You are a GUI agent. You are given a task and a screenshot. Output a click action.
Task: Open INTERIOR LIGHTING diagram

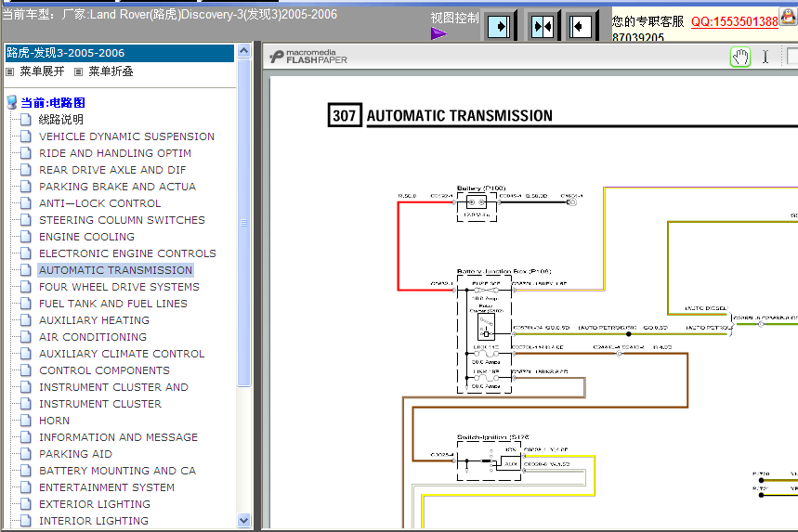pyautogui.click(x=94, y=521)
